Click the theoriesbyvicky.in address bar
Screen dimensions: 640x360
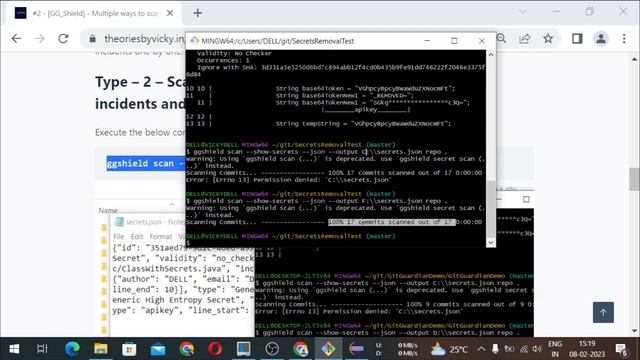tap(144, 39)
